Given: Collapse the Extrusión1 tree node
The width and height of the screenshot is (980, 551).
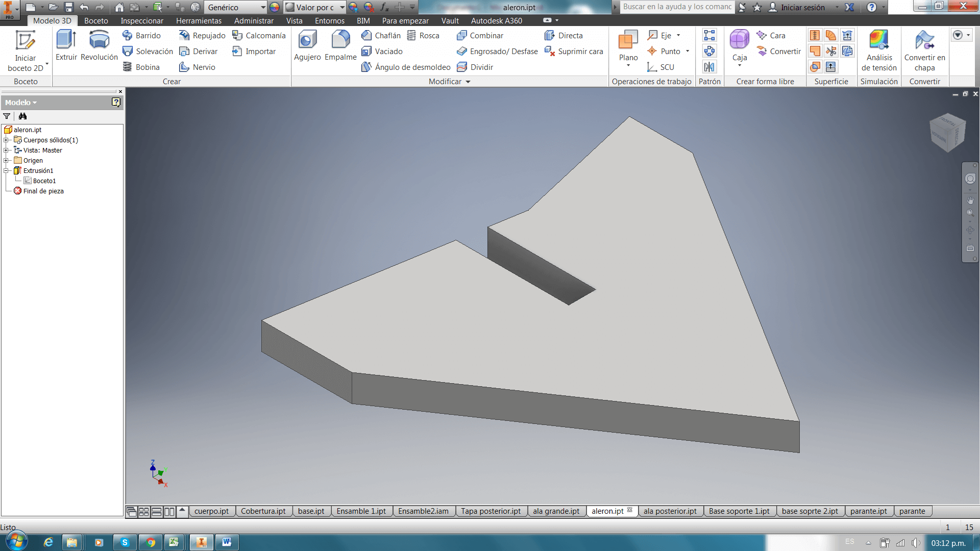Looking at the screenshot, I should (x=6, y=170).
